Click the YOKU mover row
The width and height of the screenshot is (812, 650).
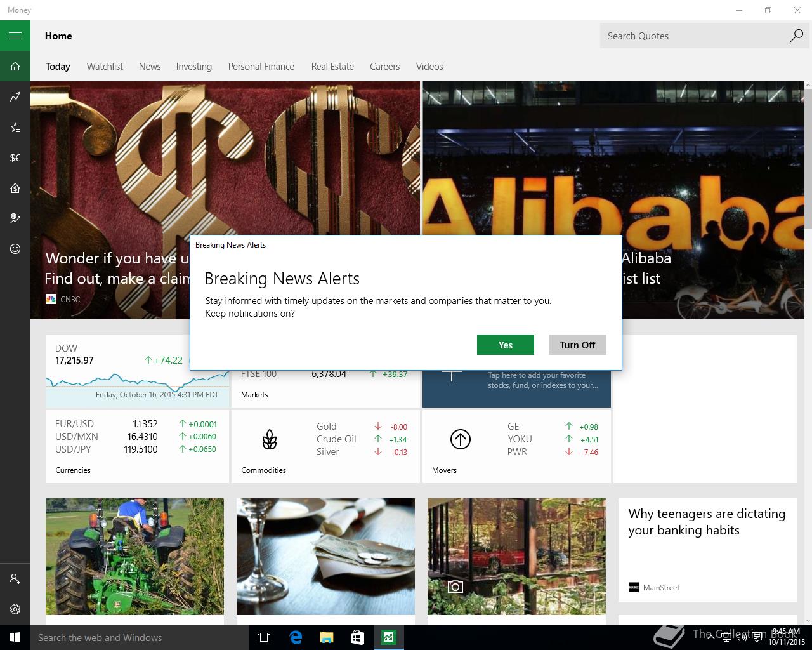[x=553, y=439]
